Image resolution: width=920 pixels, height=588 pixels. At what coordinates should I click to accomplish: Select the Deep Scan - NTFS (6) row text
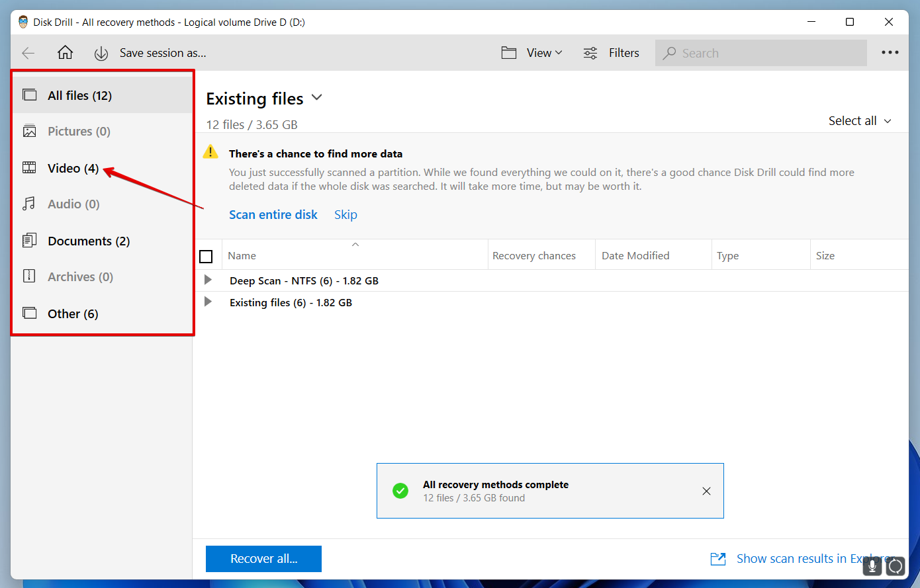coord(304,280)
